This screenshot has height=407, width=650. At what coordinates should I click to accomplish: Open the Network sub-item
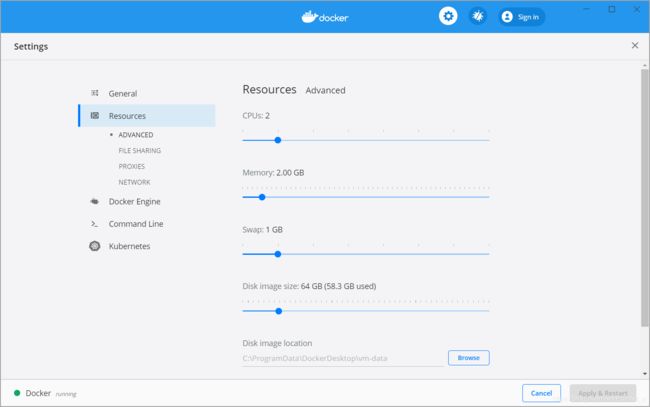(x=134, y=182)
